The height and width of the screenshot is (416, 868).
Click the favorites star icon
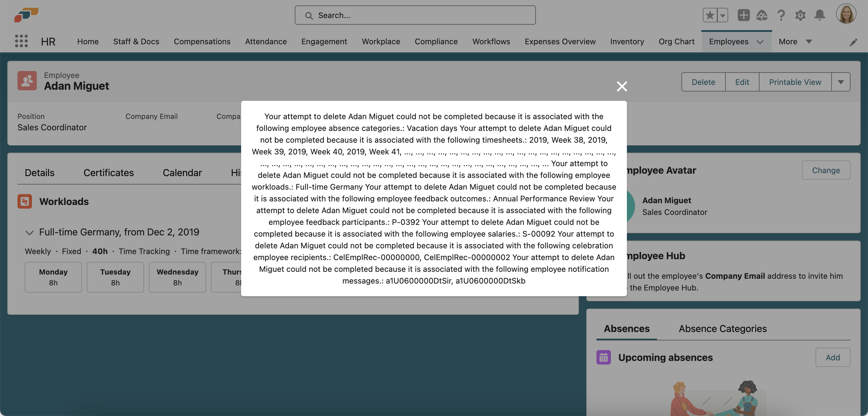[x=710, y=15]
